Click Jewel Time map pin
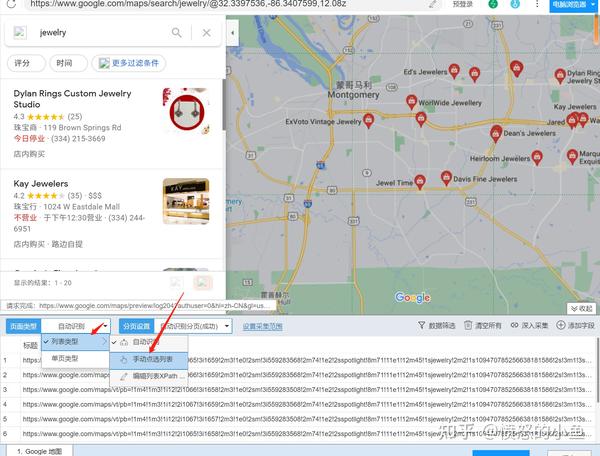The height and width of the screenshot is (456, 600). [420, 182]
